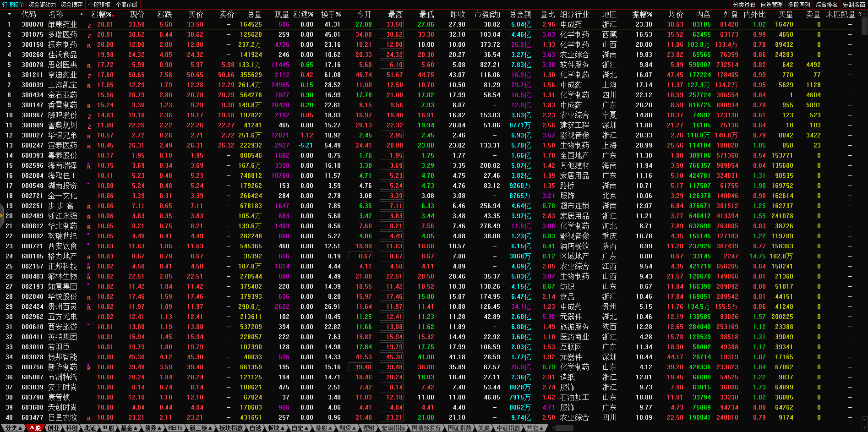This screenshot has height=432, width=868.
Task: Click the 分类过滤 button
Action: [x=744, y=5]
